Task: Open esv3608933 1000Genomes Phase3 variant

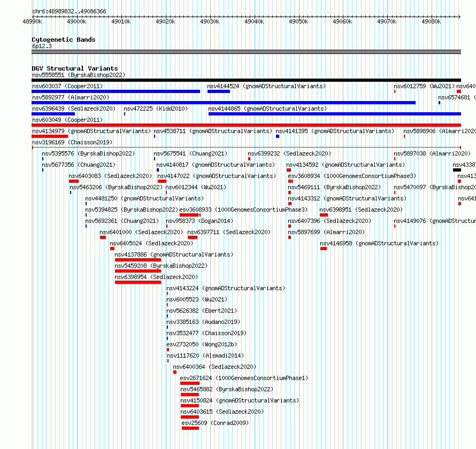Action: [x=243, y=210]
